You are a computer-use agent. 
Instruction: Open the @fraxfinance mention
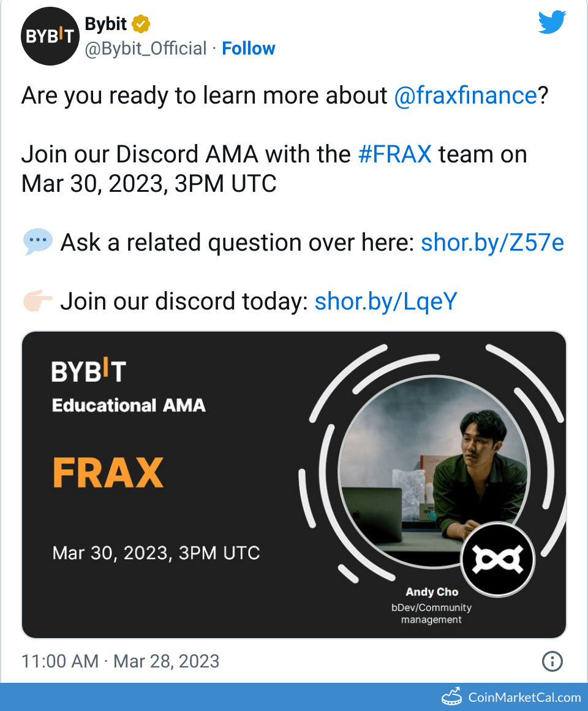click(x=466, y=96)
